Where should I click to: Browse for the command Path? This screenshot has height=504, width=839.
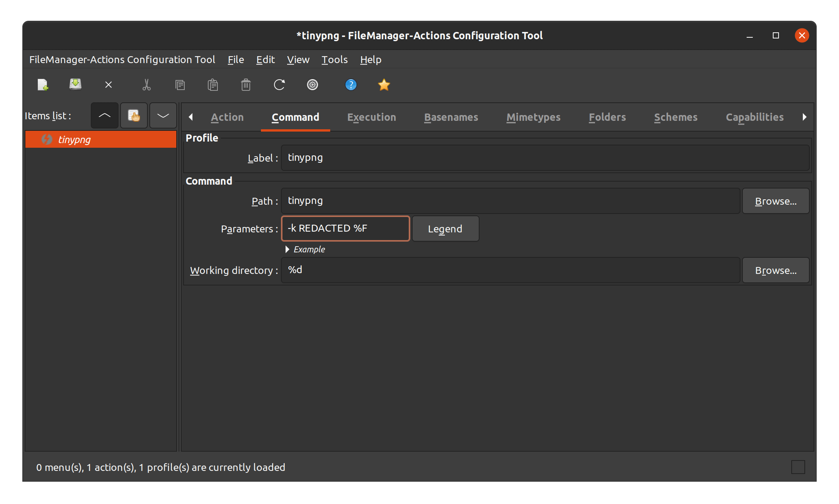775,200
